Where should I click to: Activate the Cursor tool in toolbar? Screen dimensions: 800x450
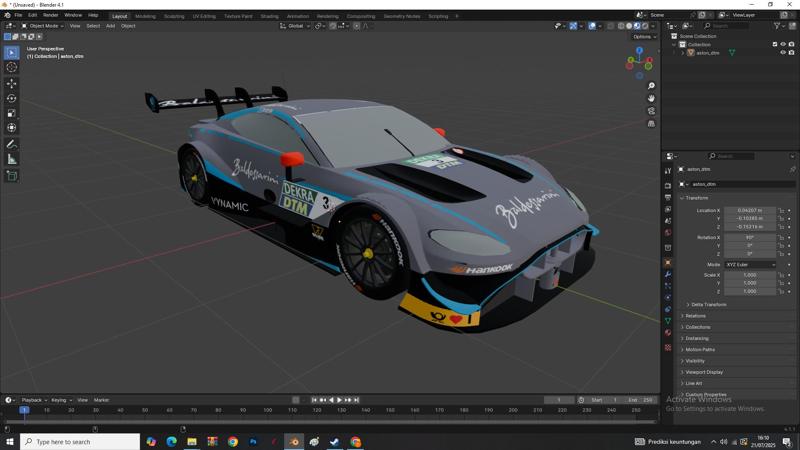coord(12,67)
